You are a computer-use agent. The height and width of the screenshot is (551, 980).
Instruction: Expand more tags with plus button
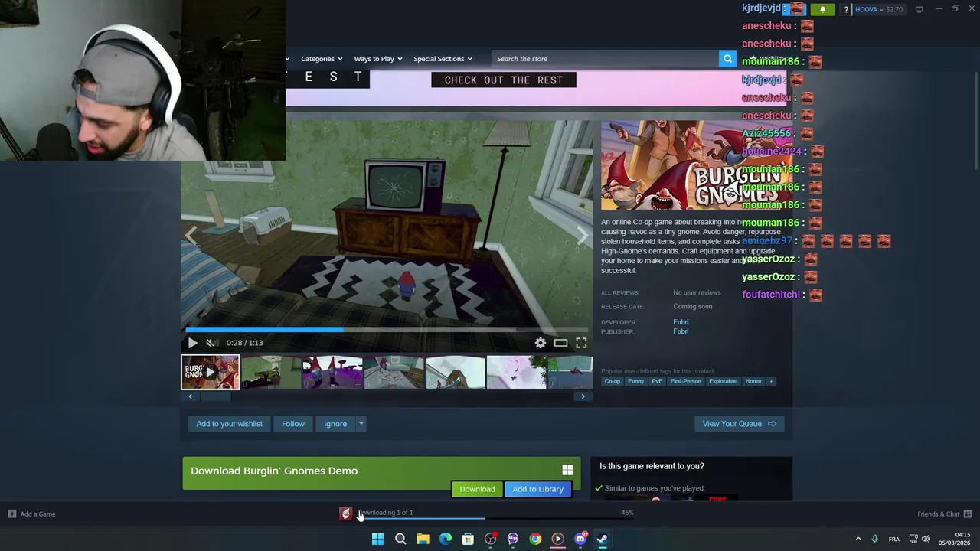[x=771, y=381]
